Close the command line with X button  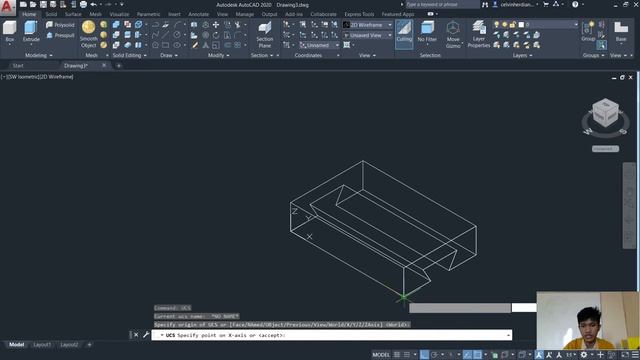(136, 335)
